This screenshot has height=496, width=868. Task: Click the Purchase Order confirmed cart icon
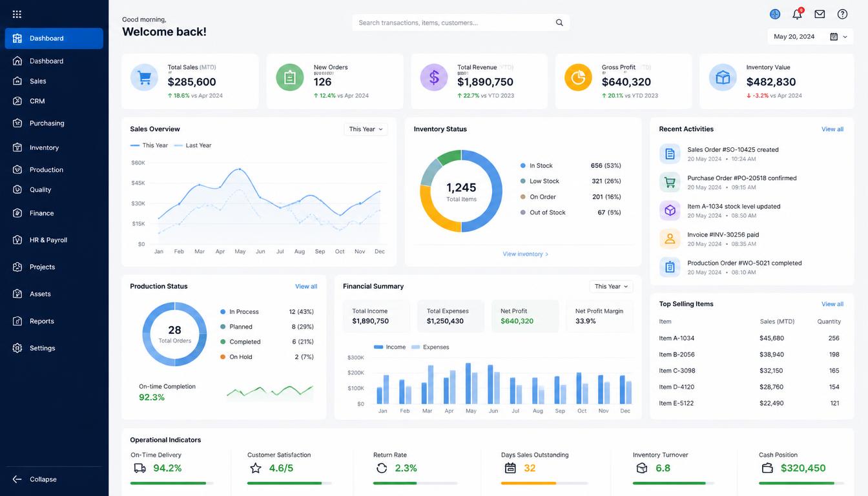click(x=670, y=182)
